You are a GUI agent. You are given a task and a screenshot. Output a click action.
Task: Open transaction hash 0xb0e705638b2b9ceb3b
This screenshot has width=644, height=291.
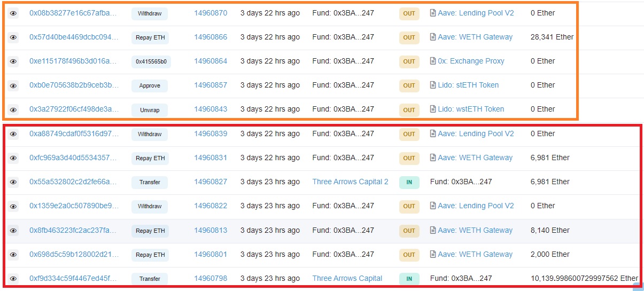coord(74,85)
